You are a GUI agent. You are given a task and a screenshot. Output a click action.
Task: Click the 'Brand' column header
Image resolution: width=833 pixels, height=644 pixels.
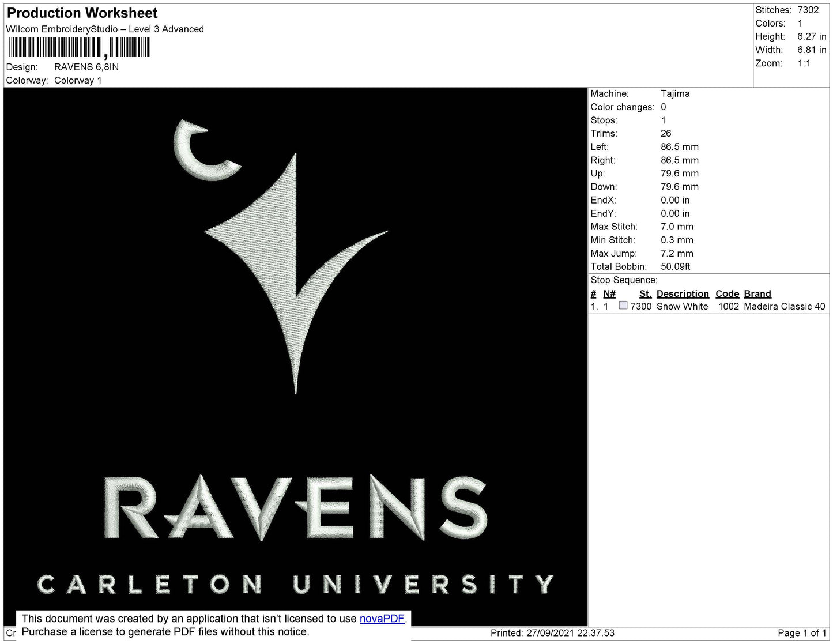pyautogui.click(x=757, y=293)
